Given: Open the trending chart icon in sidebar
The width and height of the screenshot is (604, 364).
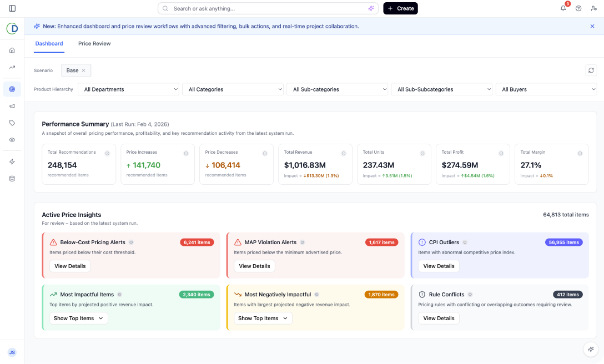Looking at the screenshot, I should (12, 67).
